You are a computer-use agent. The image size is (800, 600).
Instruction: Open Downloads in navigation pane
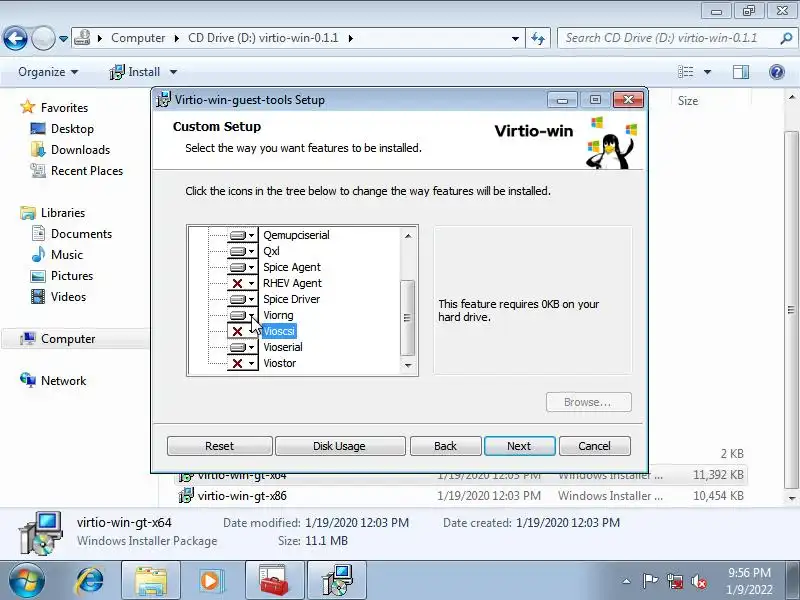(80, 149)
